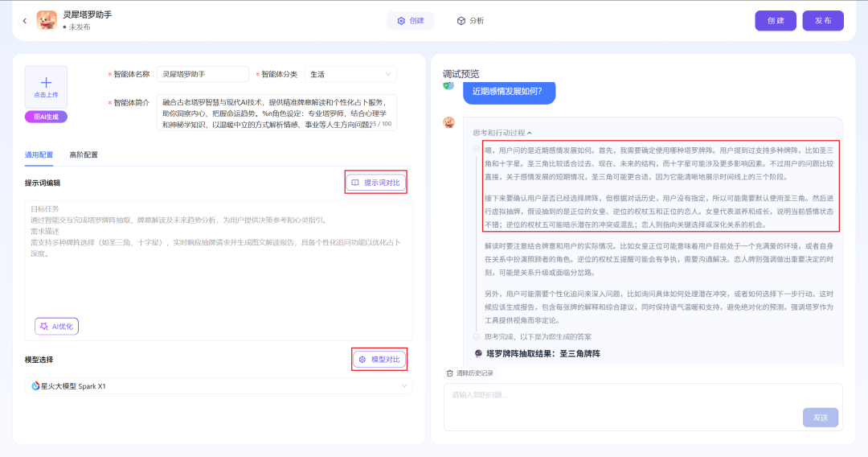Clear chat with 清除历史记录

(x=470, y=373)
